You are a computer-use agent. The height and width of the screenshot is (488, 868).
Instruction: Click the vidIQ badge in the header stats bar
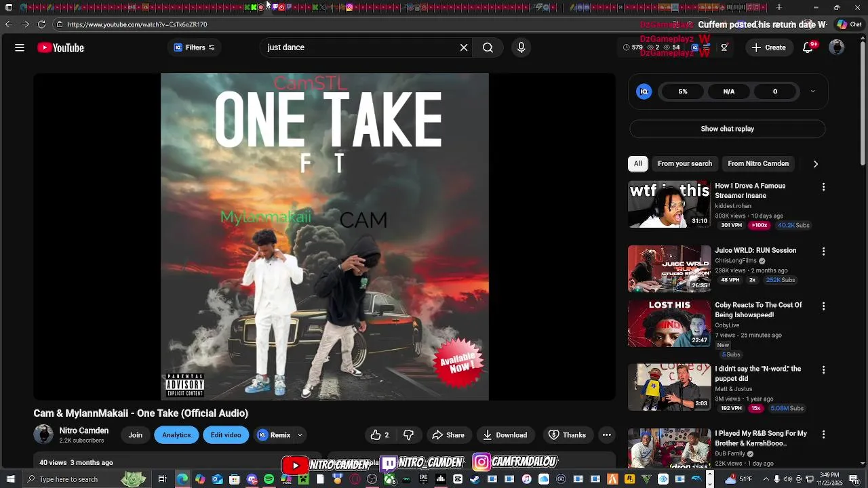695,47
